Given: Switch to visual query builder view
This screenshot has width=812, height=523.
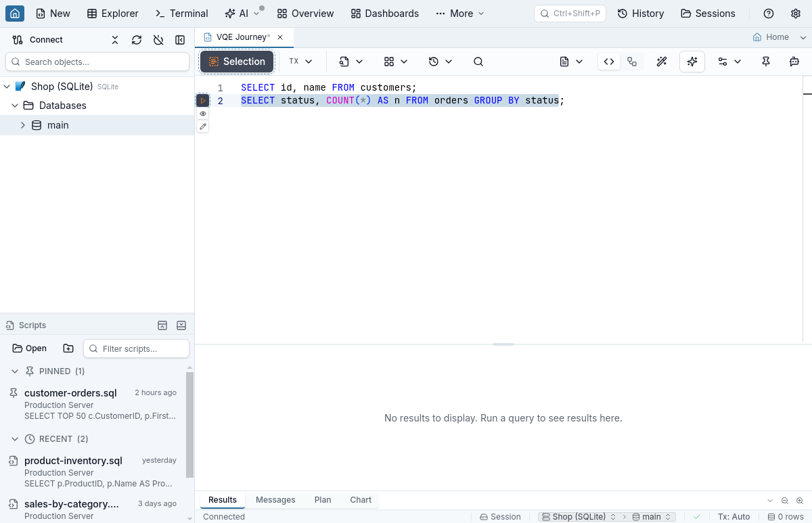Looking at the screenshot, I should 632,62.
